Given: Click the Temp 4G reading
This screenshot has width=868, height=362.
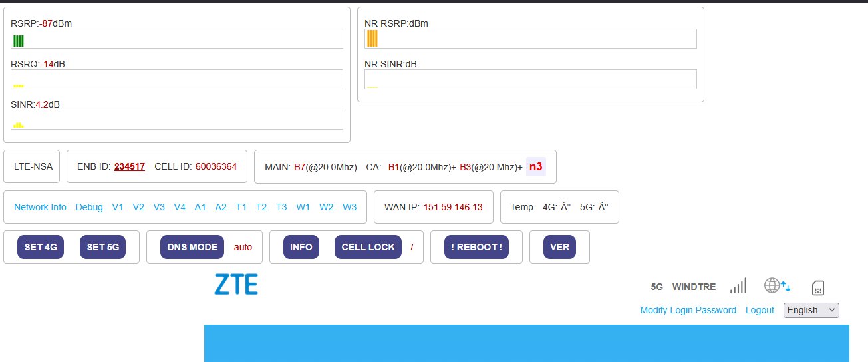Looking at the screenshot, I should point(557,207).
